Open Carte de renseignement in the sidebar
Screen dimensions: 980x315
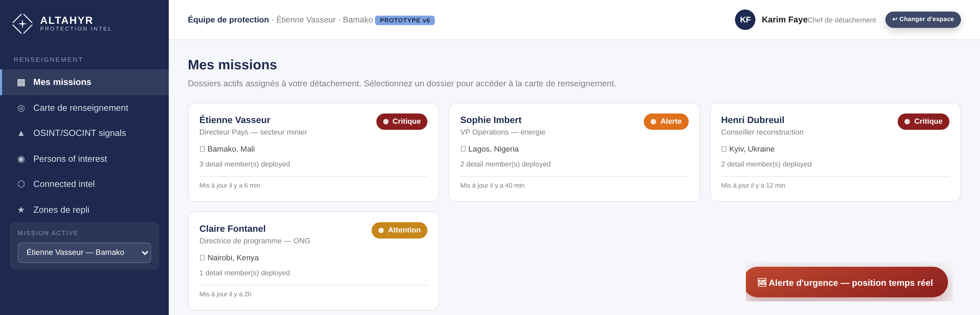84,108
